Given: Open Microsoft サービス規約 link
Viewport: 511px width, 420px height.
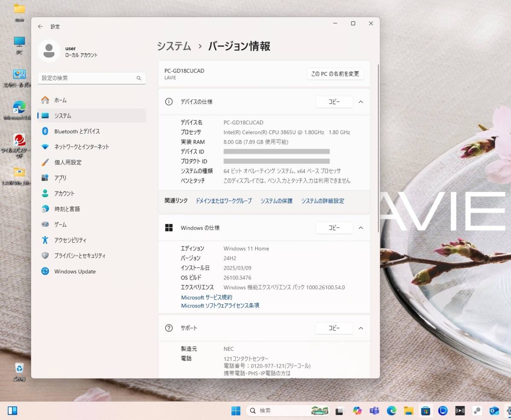Looking at the screenshot, I should point(207,297).
